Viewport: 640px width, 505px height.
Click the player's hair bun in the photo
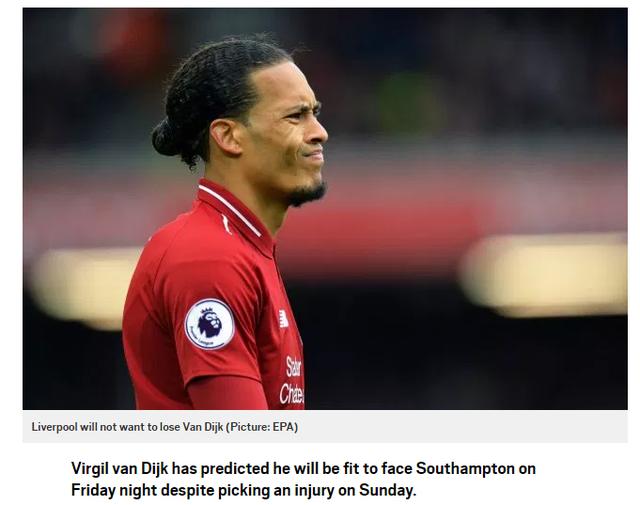pos(165,138)
